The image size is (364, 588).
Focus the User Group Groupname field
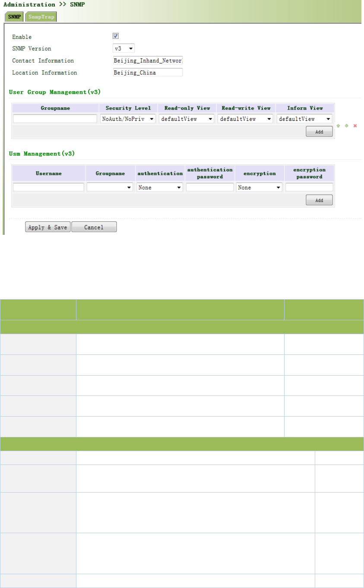(55, 119)
